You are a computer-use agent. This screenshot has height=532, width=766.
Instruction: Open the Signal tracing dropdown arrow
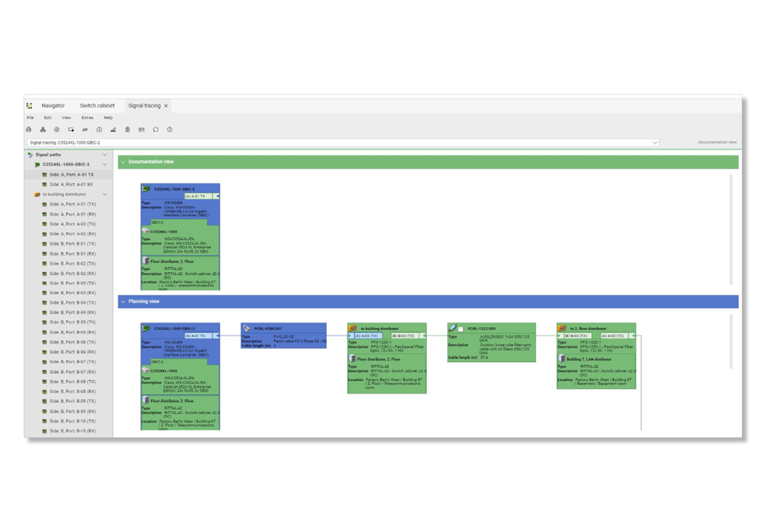click(654, 143)
